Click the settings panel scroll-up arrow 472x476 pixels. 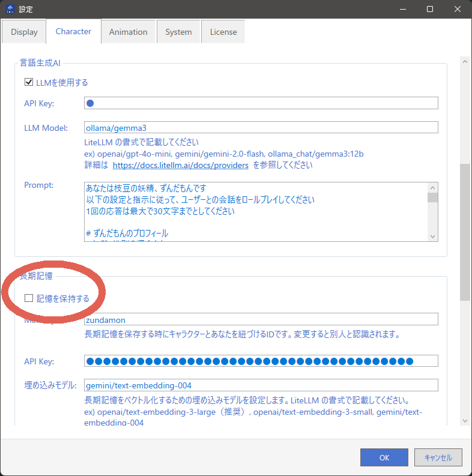[x=465, y=62]
